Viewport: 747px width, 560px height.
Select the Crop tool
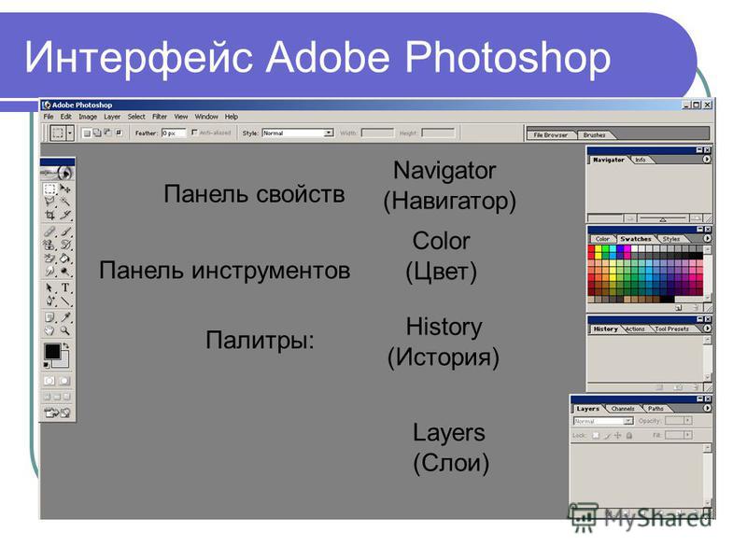click(49, 216)
